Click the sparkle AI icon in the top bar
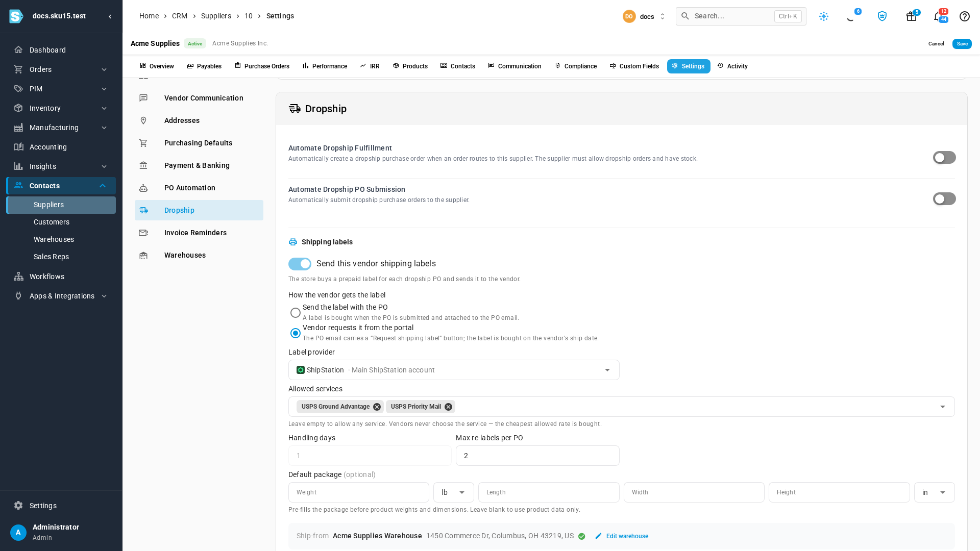Viewport: 980px width, 551px height. coord(824,16)
